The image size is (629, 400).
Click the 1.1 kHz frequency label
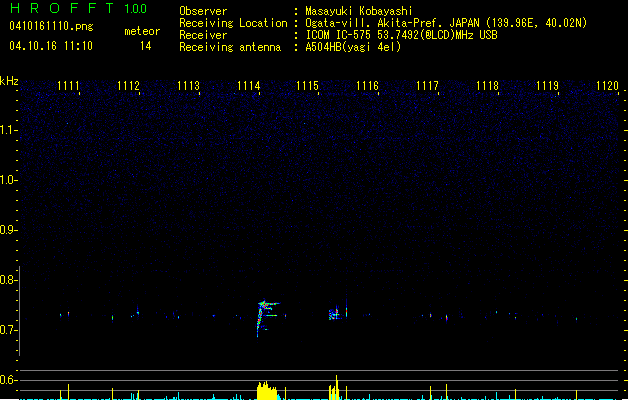pyautogui.click(x=8, y=130)
